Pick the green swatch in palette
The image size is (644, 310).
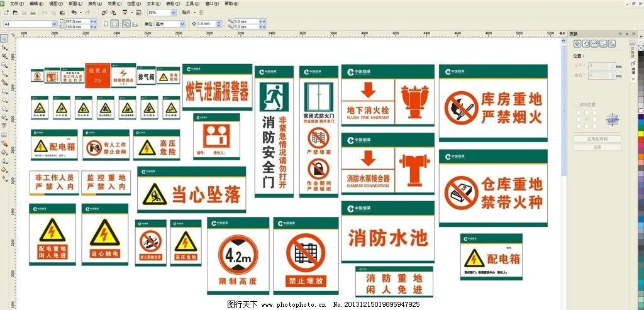[x=641, y=128]
